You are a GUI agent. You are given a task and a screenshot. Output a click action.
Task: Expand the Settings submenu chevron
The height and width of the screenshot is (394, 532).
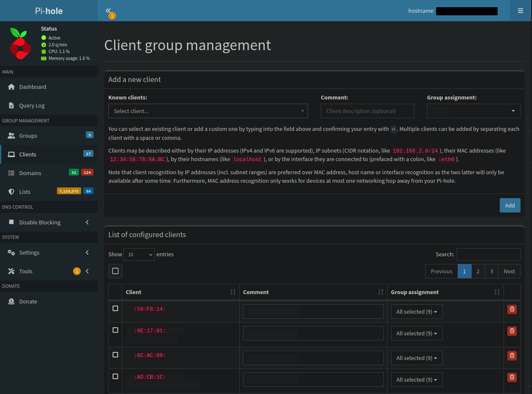point(87,252)
